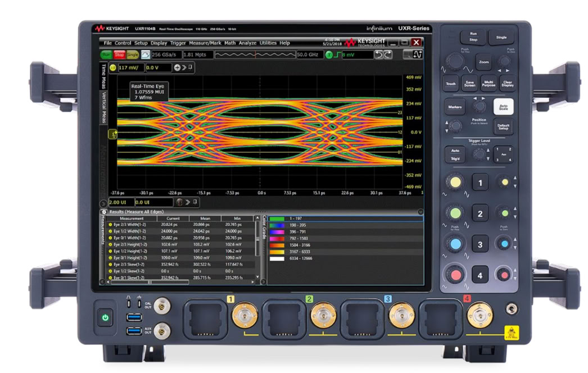Click the Mean column header
The width and height of the screenshot is (588, 373).
click(x=205, y=219)
